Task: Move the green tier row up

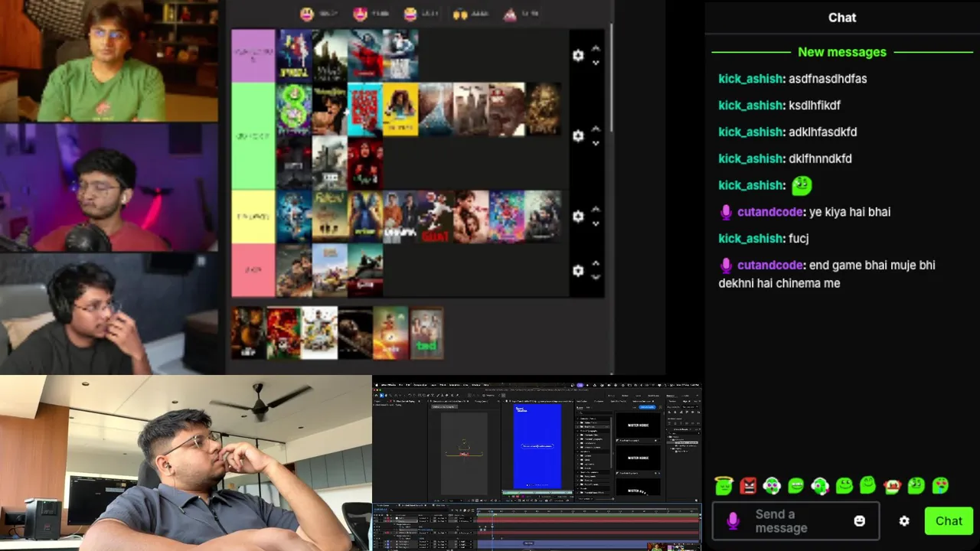Action: click(596, 129)
